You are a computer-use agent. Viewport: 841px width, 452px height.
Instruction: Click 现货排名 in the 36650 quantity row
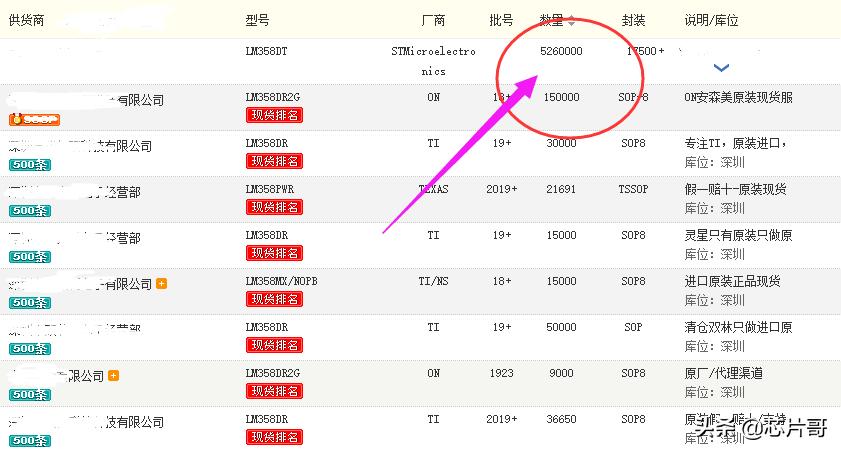pyautogui.click(x=274, y=438)
